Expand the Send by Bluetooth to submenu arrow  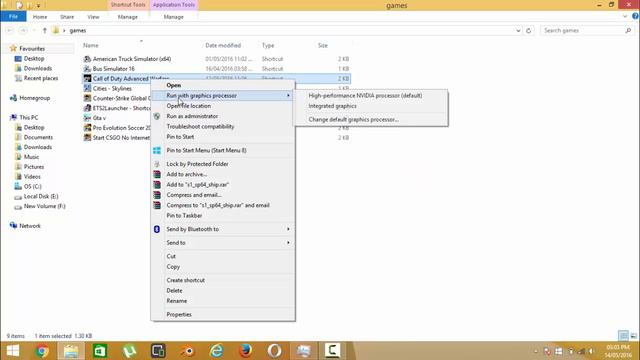[288, 229]
